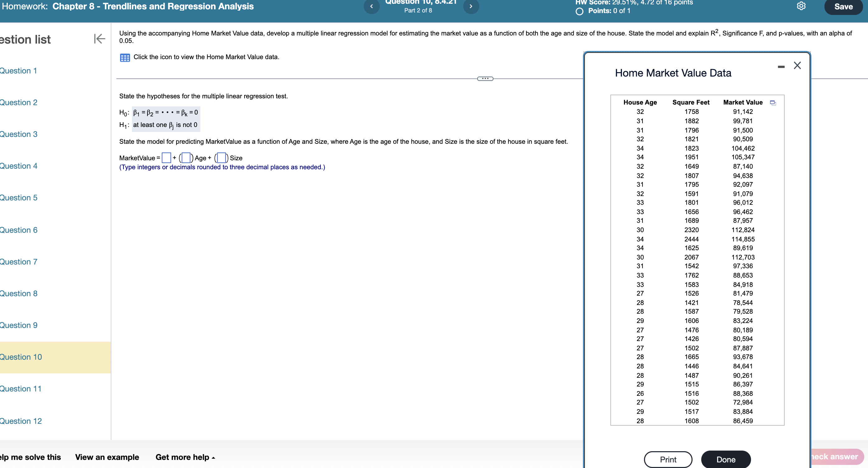Click the Home Market Value data table icon
Image resolution: width=868 pixels, height=468 pixels.
[125, 58]
